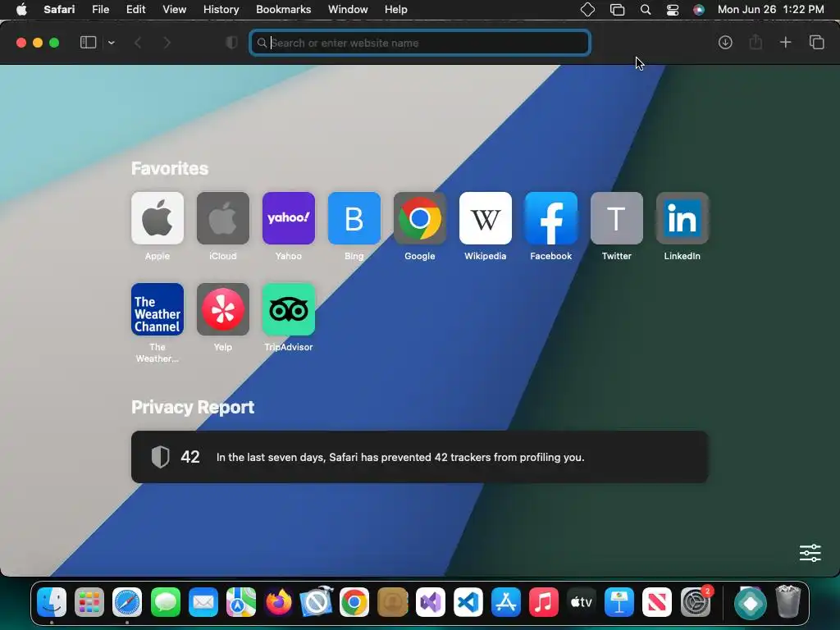The width and height of the screenshot is (840, 630).
Task: Open the Trash from the Dock
Action: [788, 602]
